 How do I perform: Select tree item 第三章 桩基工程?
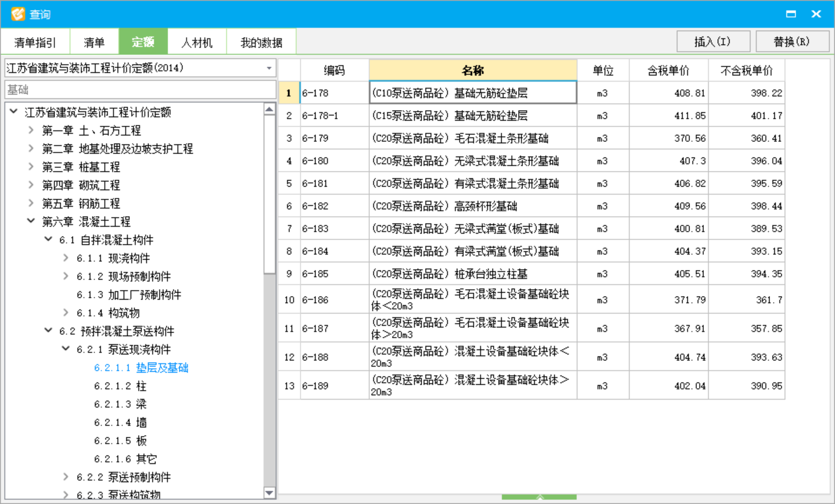click(x=81, y=167)
